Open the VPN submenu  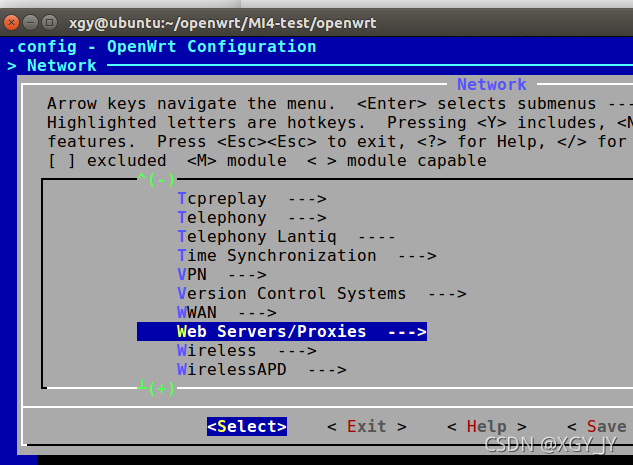pos(222,275)
